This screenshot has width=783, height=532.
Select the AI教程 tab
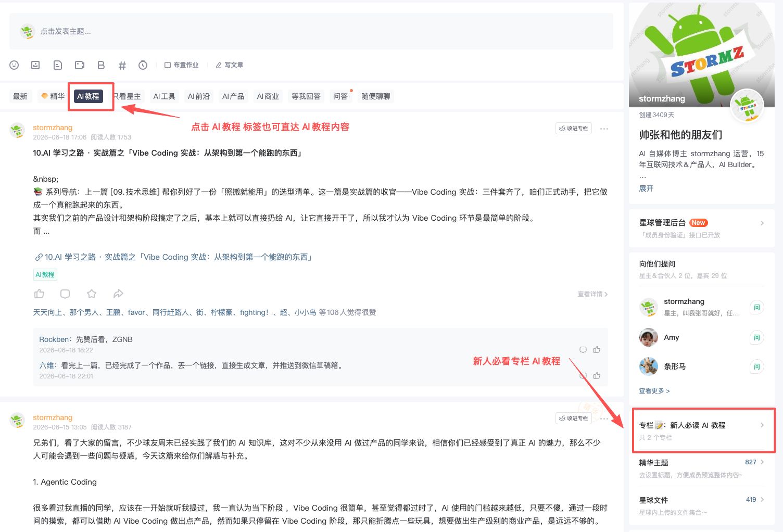[x=89, y=96]
